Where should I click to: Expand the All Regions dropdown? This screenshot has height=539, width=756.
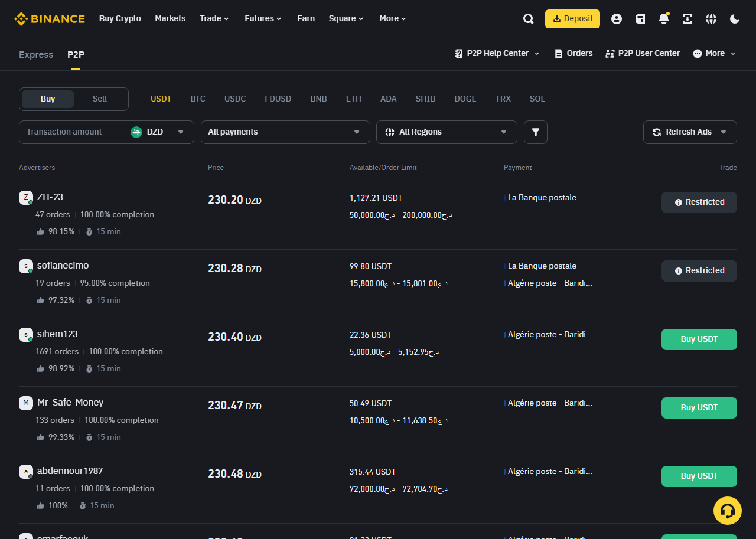446,132
